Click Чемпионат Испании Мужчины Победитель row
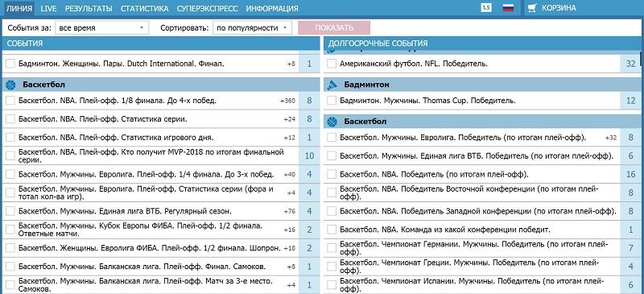This screenshot has height=294, width=644. (481, 285)
